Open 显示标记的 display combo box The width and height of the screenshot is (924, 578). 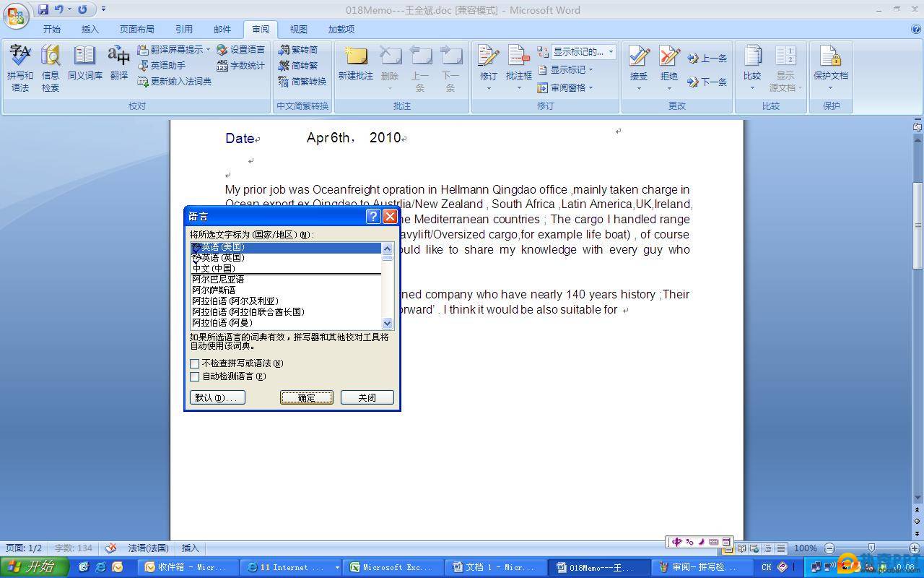coord(583,52)
